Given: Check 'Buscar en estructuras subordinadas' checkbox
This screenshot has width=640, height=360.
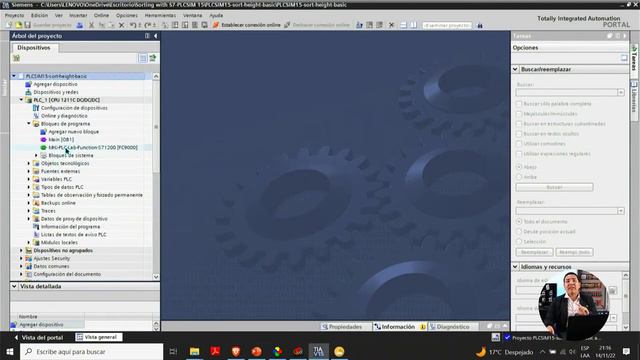Looking at the screenshot, I should point(519,124).
